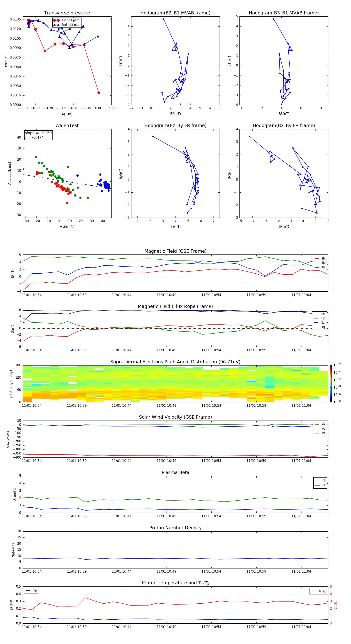This screenshot has height=644, width=351.
Task: Click the 'Magnetic Field (GSE Frame)' title
Action: pos(175,251)
